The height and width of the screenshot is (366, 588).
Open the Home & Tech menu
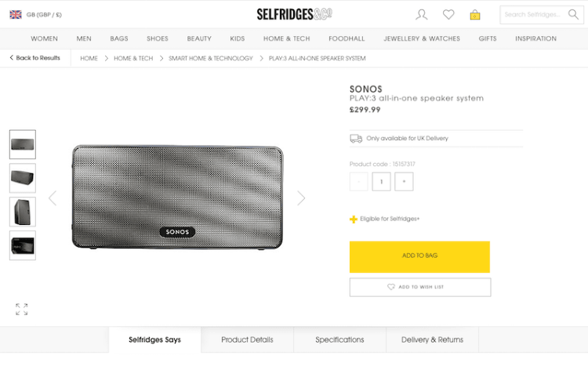286,38
